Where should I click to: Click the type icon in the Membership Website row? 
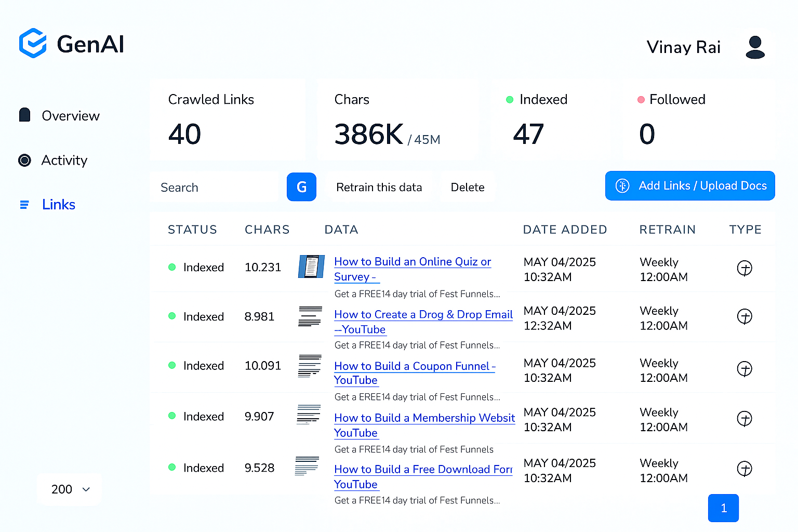click(x=744, y=419)
